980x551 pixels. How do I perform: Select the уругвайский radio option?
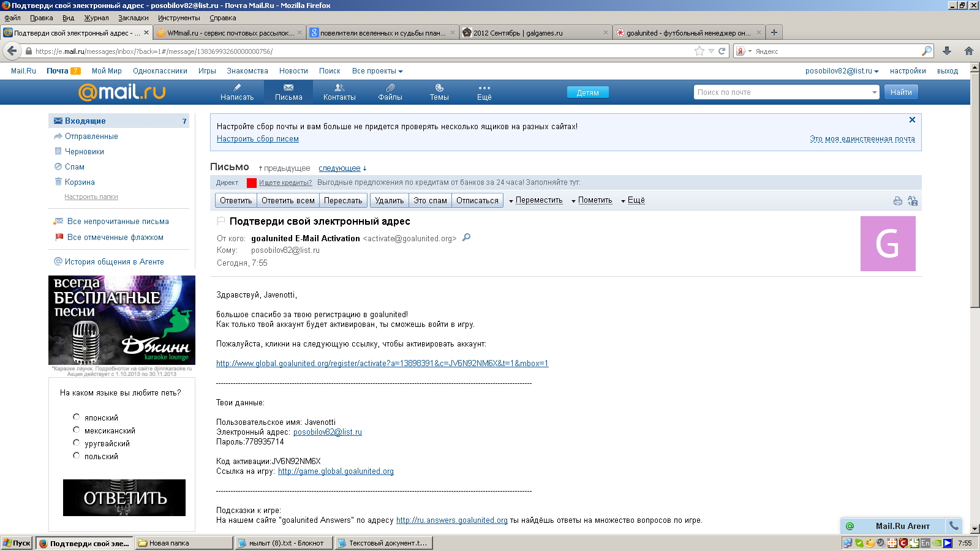coord(77,443)
